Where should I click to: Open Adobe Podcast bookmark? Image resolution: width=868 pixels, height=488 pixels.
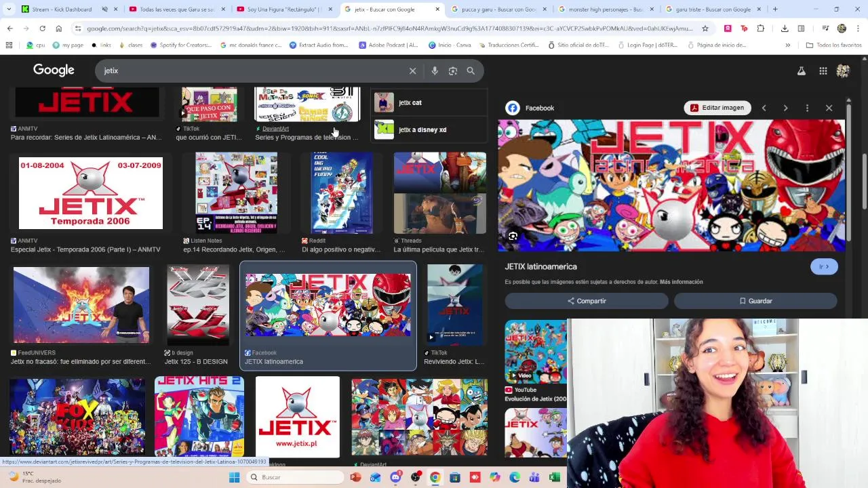[x=388, y=45]
